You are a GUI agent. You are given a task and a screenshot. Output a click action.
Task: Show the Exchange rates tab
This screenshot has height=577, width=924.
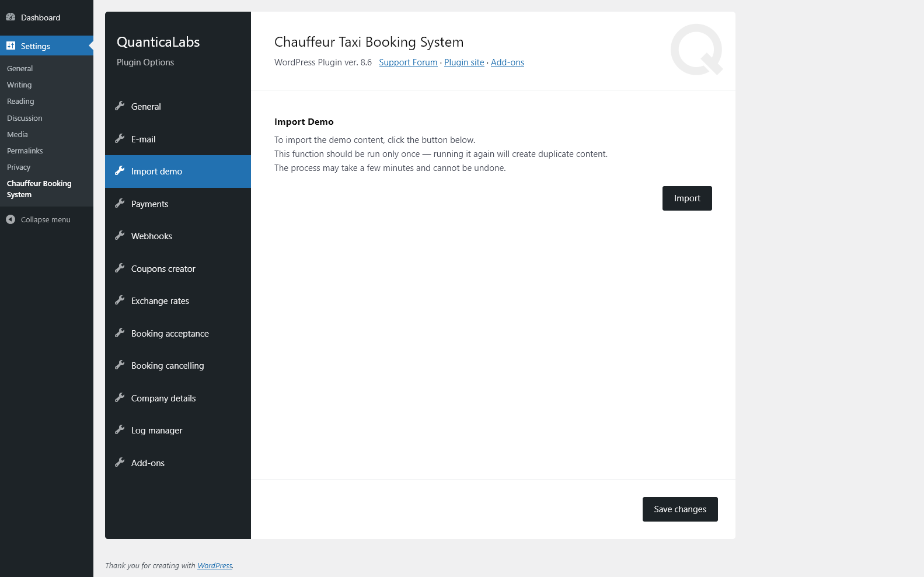178,301
